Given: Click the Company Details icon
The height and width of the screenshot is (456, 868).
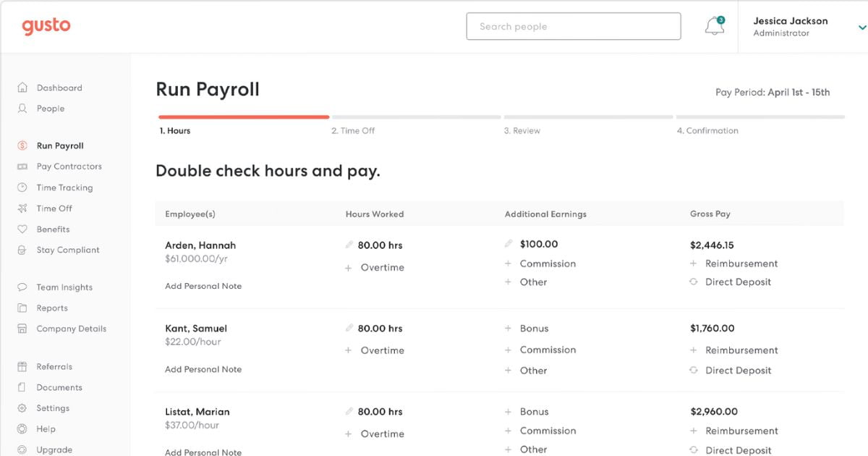Looking at the screenshot, I should [22, 329].
